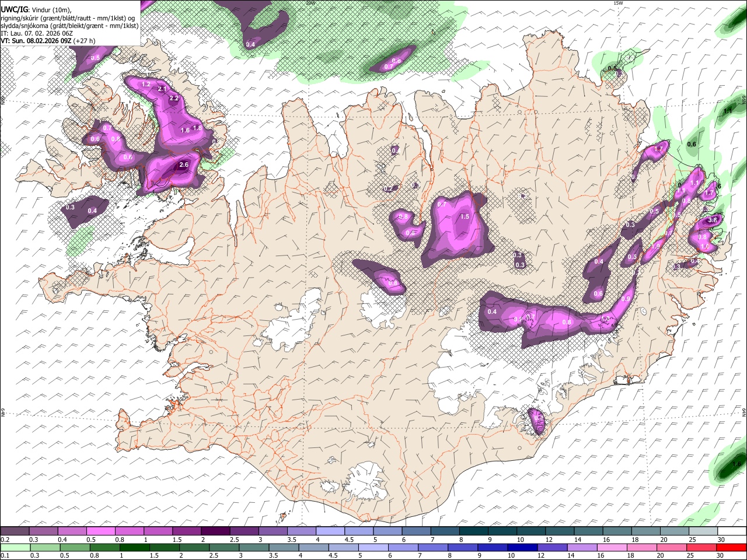Click the 20W longitude label

pos(310,3)
